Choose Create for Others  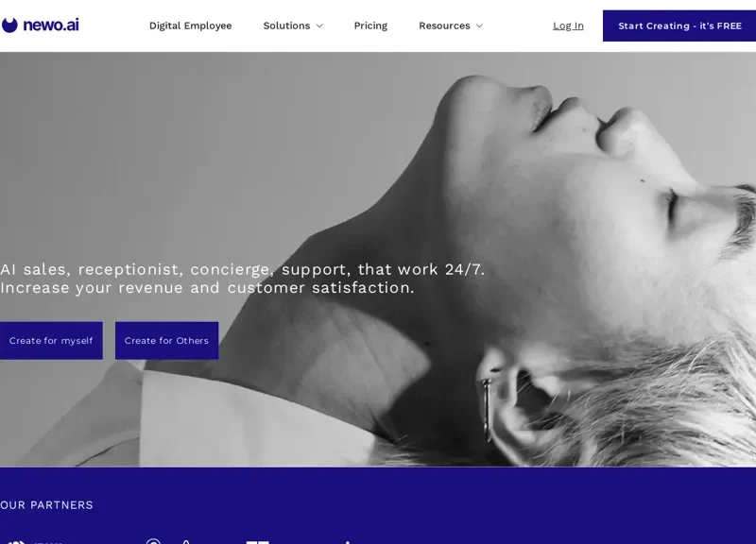[167, 341]
